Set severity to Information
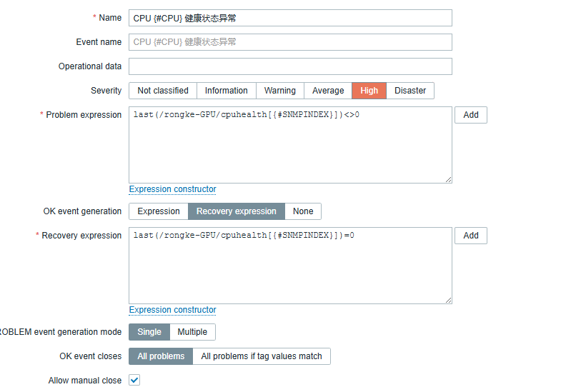 226,91
